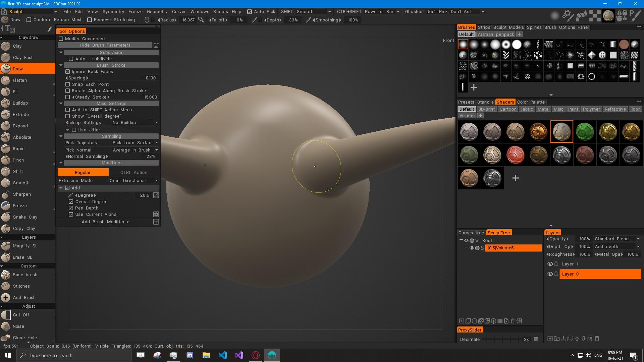Open Discord from the taskbar
The image size is (644, 362).
(190, 355)
